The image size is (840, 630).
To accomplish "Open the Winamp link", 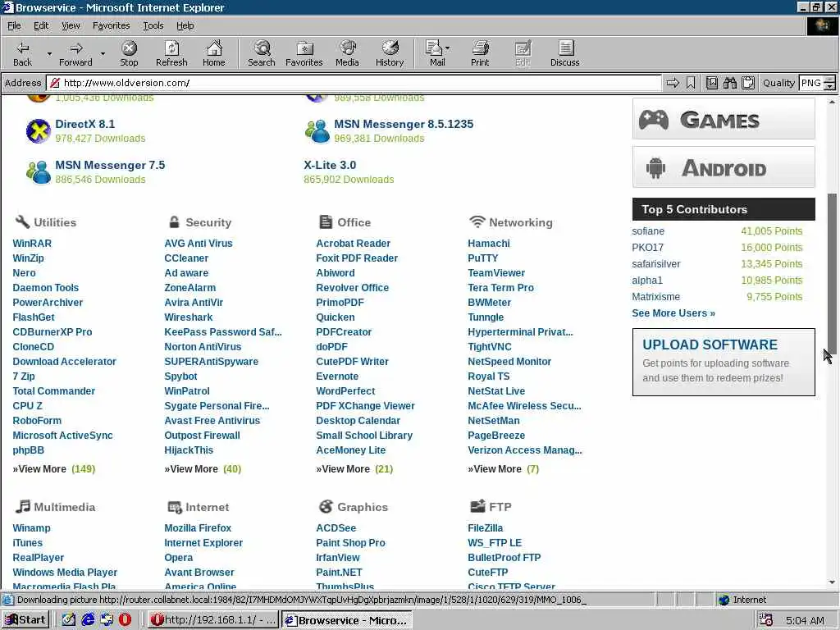I will coord(32,528).
